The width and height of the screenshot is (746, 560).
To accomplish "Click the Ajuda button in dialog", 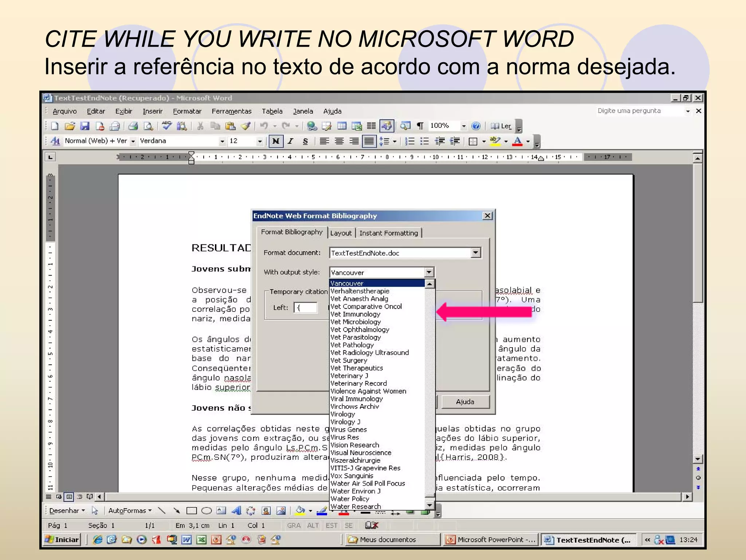I will click(465, 402).
